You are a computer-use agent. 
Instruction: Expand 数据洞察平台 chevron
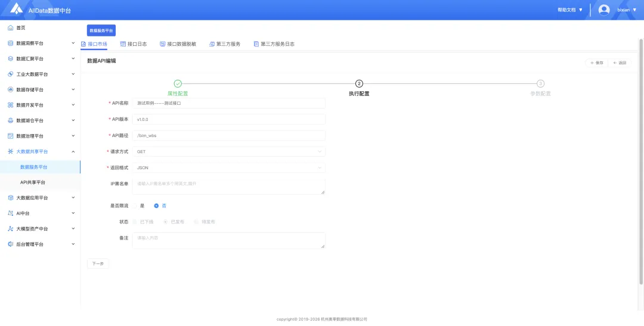coord(73,43)
